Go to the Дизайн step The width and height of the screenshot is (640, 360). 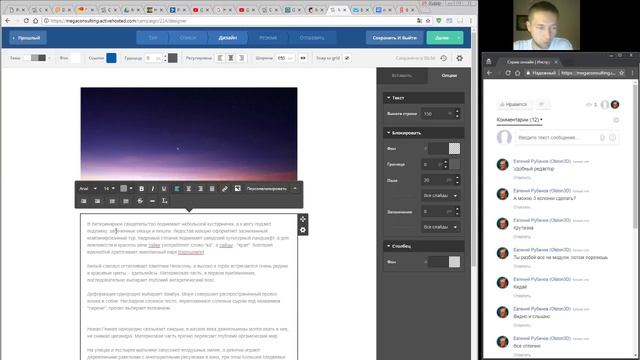pyautogui.click(x=228, y=38)
